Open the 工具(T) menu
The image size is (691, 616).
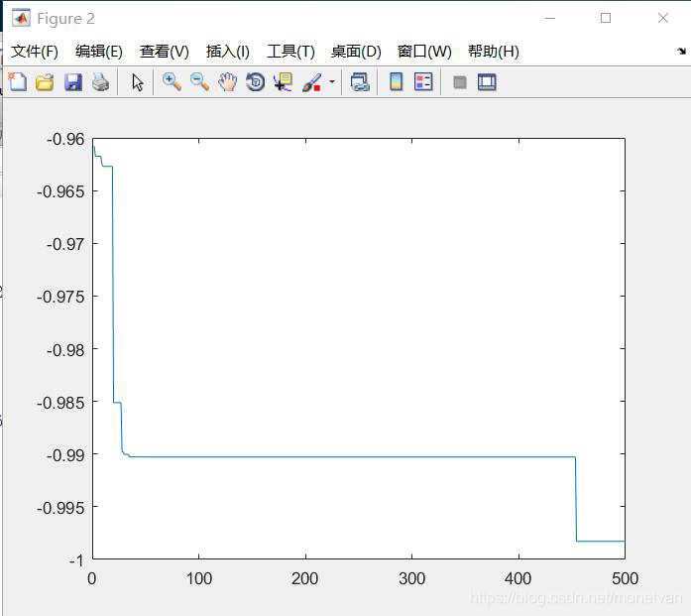(290, 52)
